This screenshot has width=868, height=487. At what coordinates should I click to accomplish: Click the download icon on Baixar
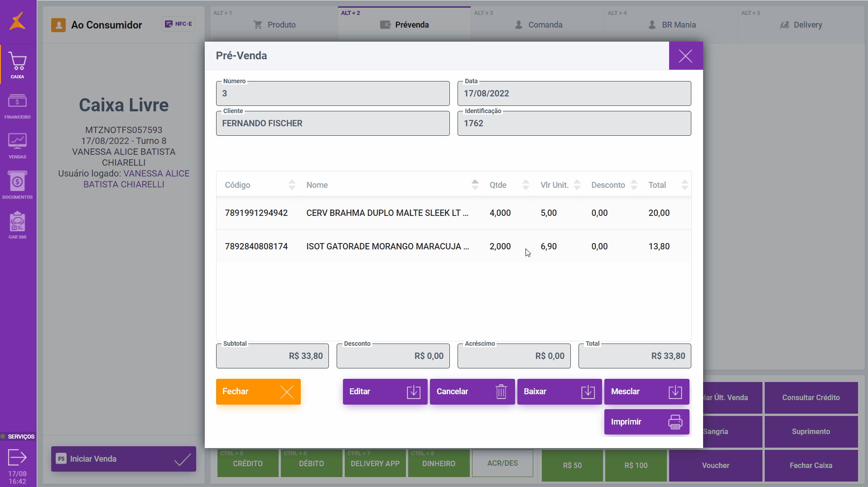pos(588,392)
